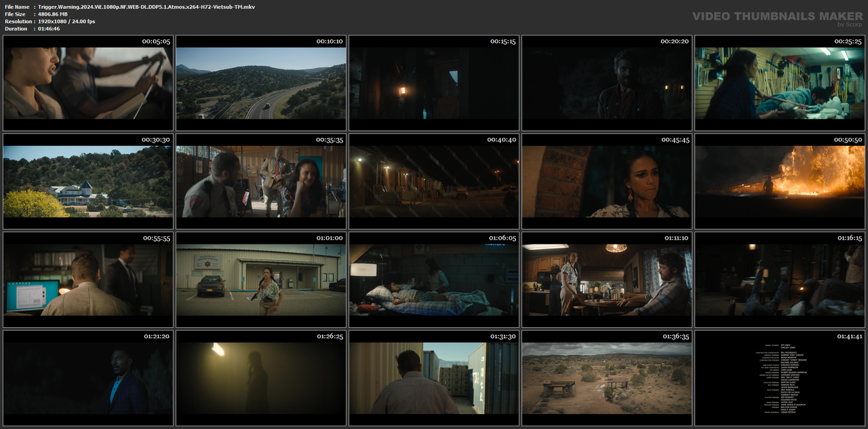The height and width of the screenshot is (429, 868).
Task: Open the 00:35:35 thumbnail with smiling woman
Action: [261, 181]
